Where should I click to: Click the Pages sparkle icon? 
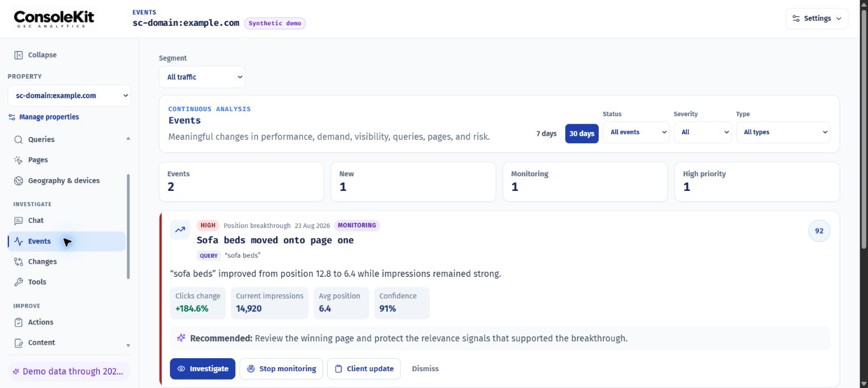(19, 160)
